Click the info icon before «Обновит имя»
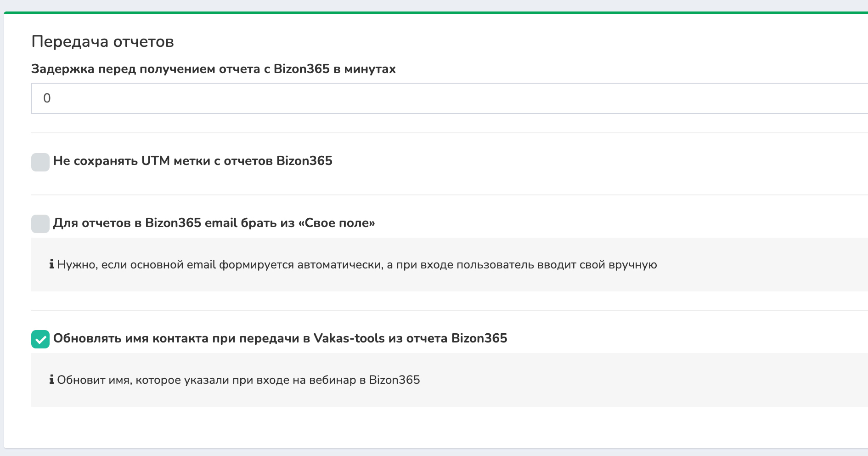Screen dimensions: 868x456 (51, 380)
